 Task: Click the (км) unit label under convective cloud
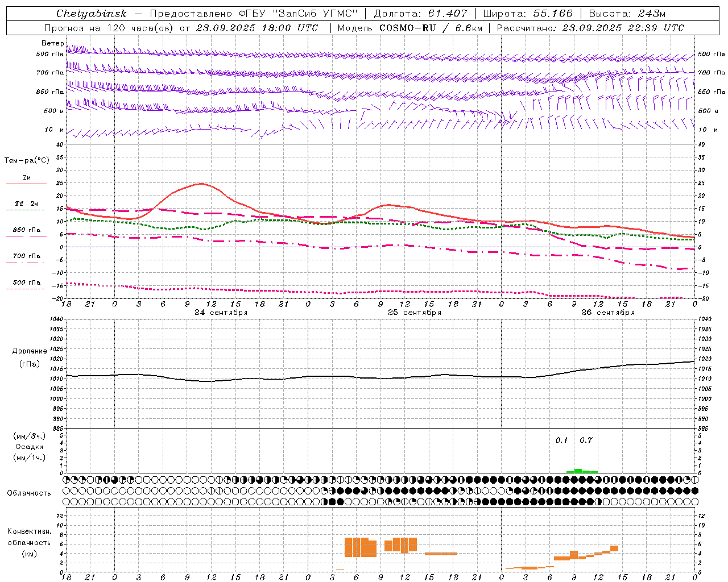(29, 554)
